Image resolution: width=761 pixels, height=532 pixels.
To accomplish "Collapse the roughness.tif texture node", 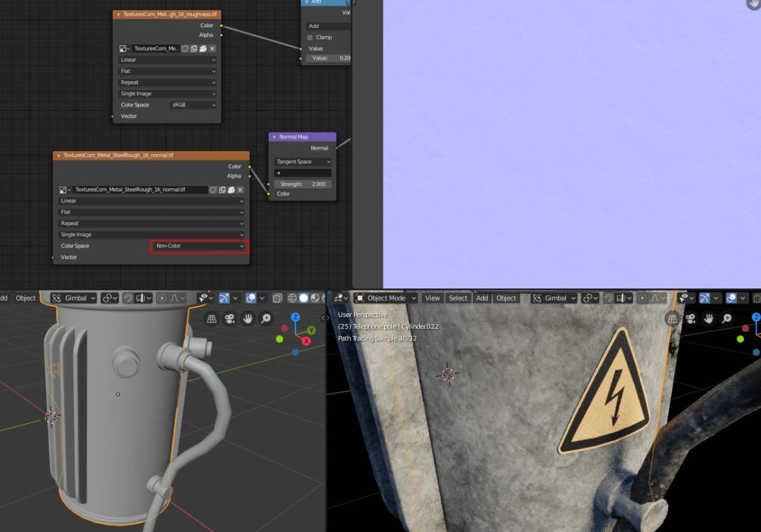I will pos(118,14).
